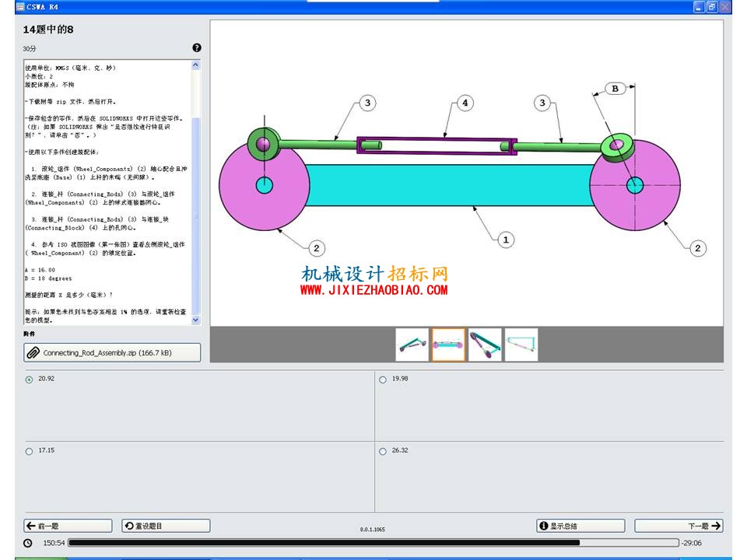Click the question mark help icon
This screenshot has height=560, width=747.
[x=197, y=47]
